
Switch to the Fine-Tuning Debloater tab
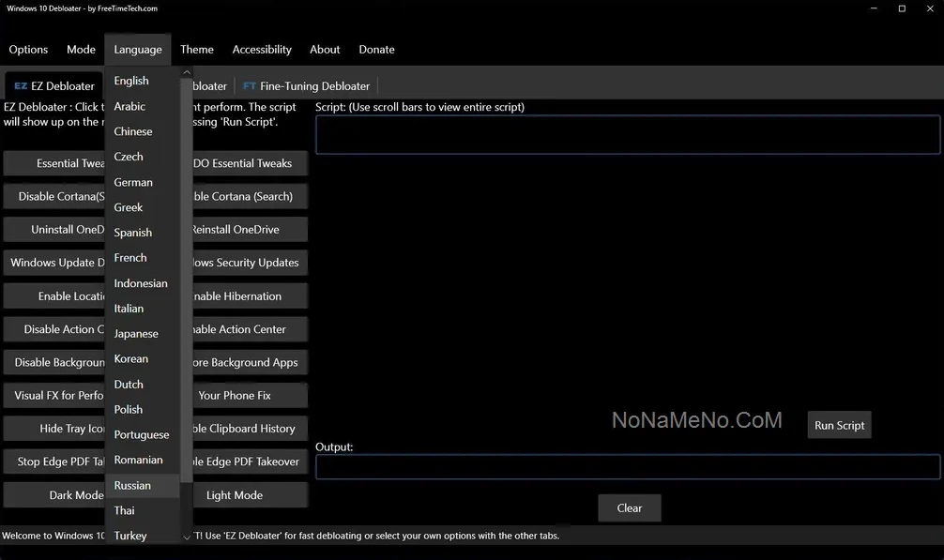(314, 86)
